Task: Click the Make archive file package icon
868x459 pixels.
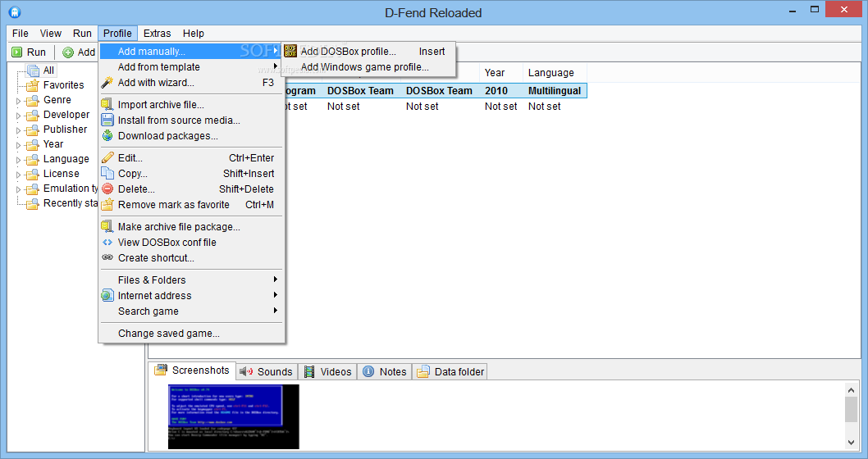Action: pyautogui.click(x=107, y=227)
